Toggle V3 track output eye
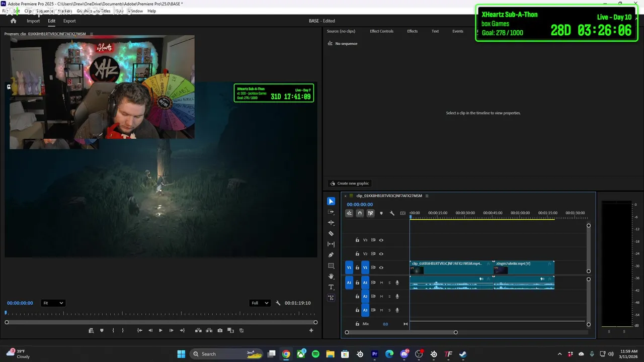This screenshot has width=644, height=362. [x=381, y=240]
